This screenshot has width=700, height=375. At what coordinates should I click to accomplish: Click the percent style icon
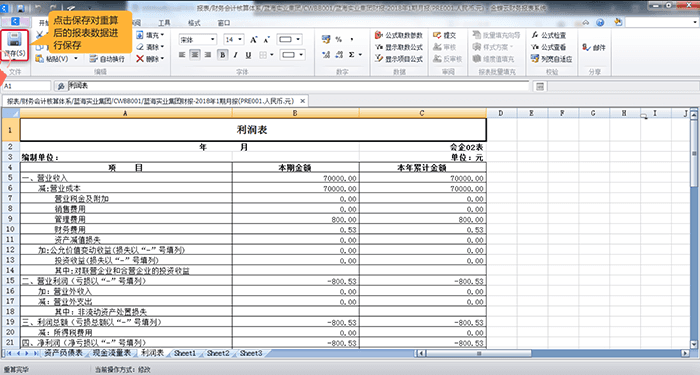pyautogui.click(x=339, y=39)
